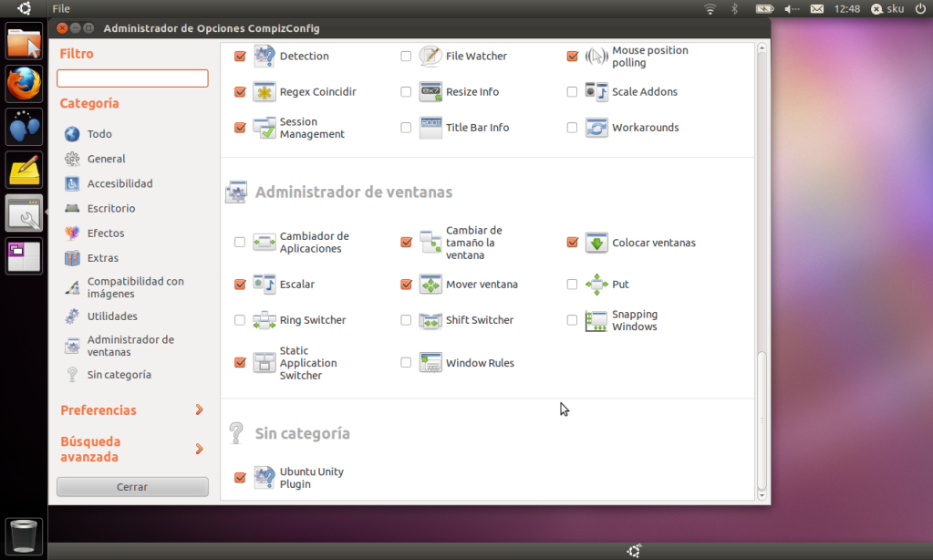Click the vertical scrollbar thumb

pos(762,420)
